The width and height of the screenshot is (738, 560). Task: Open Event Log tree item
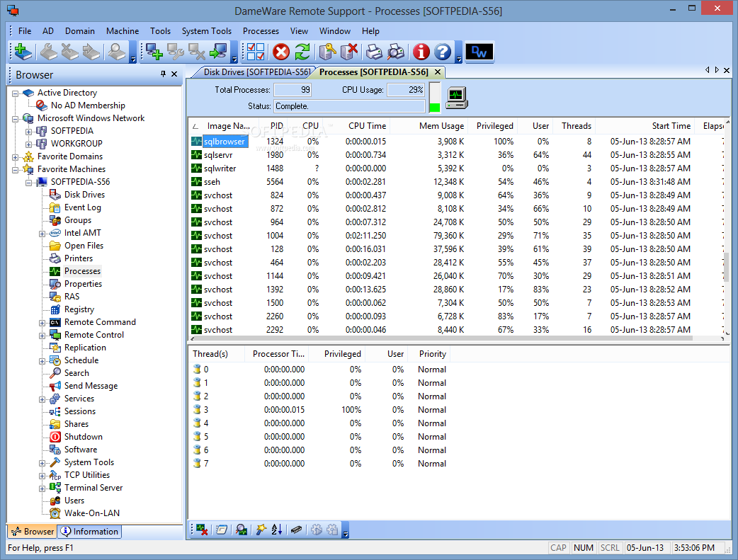click(x=82, y=207)
